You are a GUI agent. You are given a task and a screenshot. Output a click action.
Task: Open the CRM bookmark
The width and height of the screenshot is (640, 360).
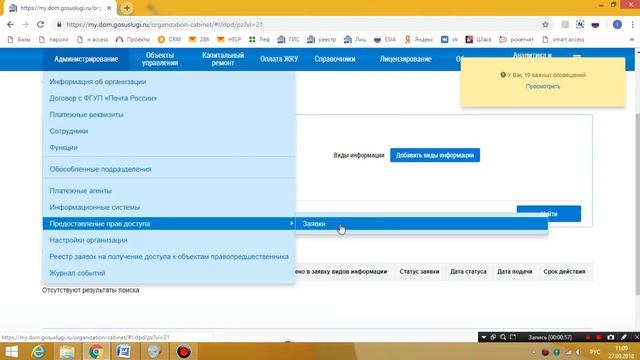pyautogui.click(x=169, y=40)
